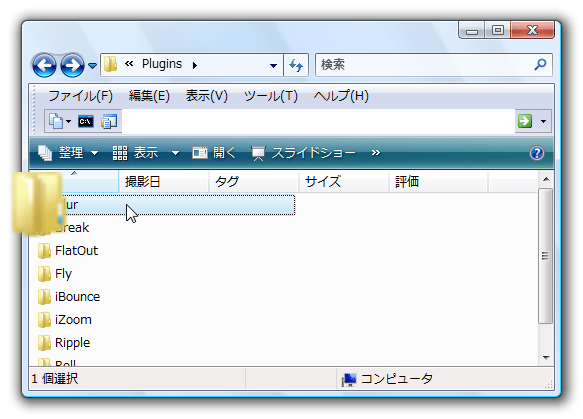Click the green Go arrow icon
The image size is (583, 419).
click(525, 121)
